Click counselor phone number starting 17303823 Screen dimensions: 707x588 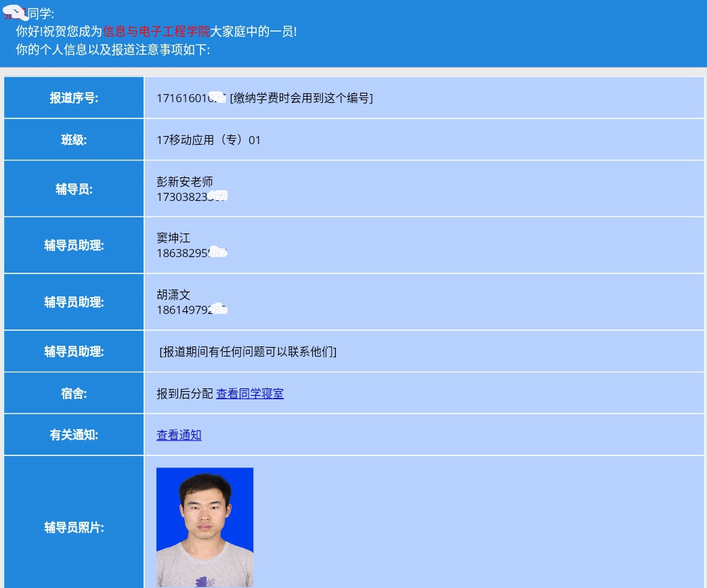pyautogui.click(x=188, y=196)
